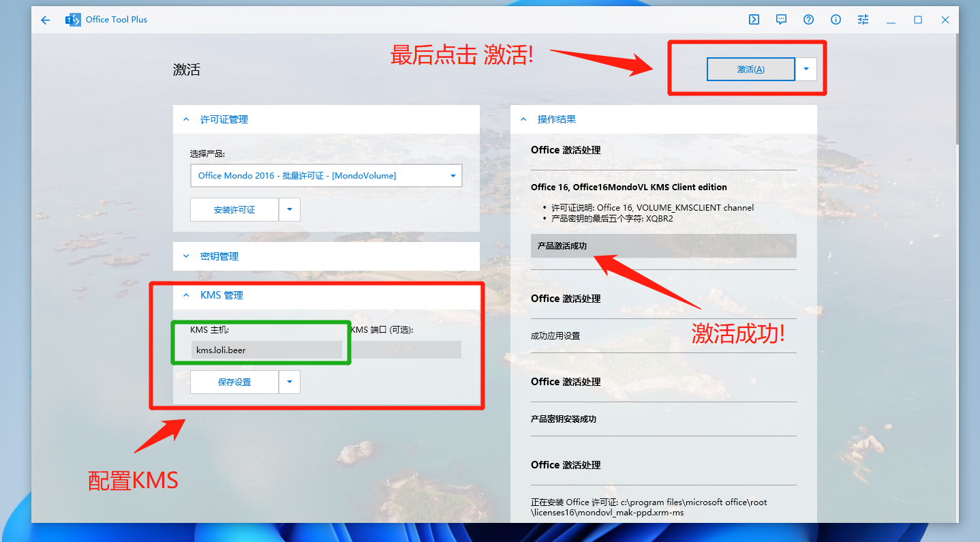
Task: Open the dropdown arrow beside 安装许可证
Action: click(x=290, y=210)
